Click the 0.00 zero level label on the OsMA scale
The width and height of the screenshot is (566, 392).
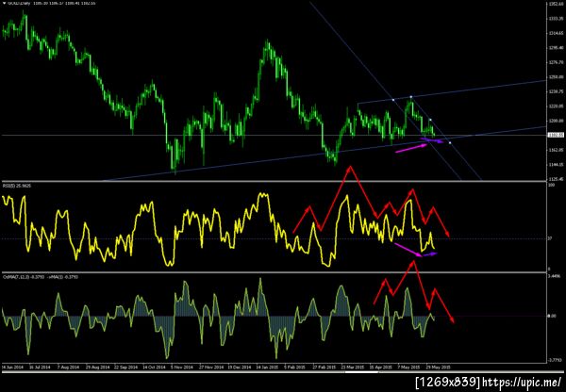click(552, 316)
